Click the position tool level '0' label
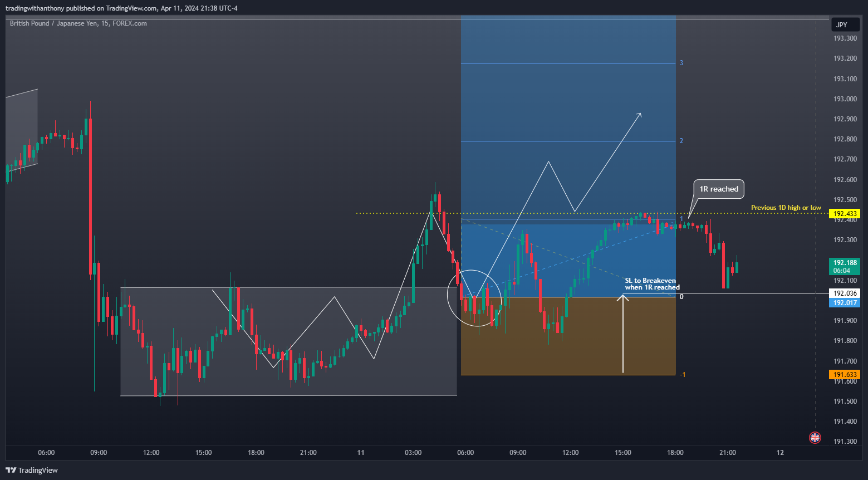Viewport: 868px width, 480px height. tap(681, 297)
